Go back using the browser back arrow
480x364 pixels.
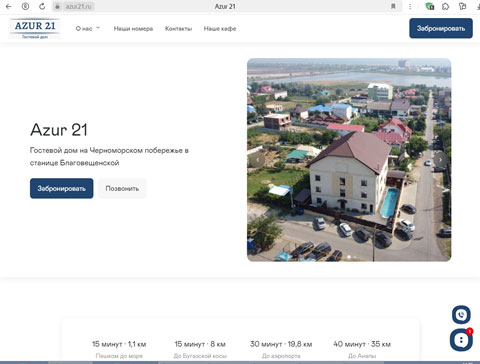(9, 6)
